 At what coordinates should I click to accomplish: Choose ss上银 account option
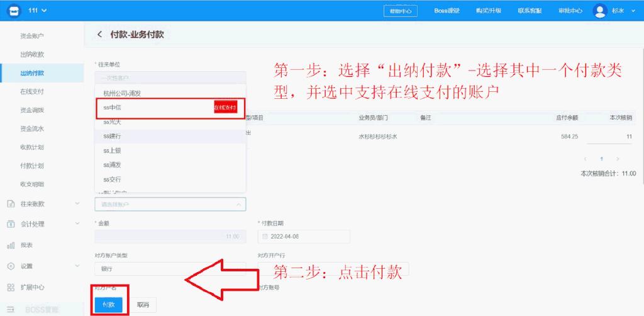point(170,151)
